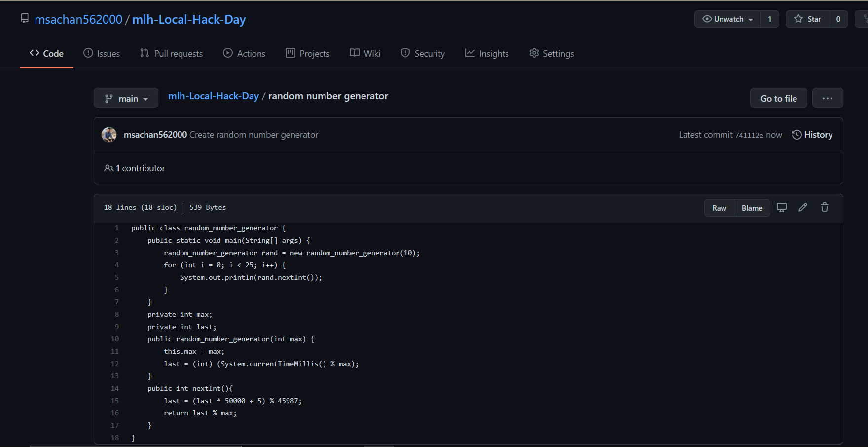Screen dimensions: 868x447
Task: Open latest commit 741112e
Action: [x=749, y=135]
